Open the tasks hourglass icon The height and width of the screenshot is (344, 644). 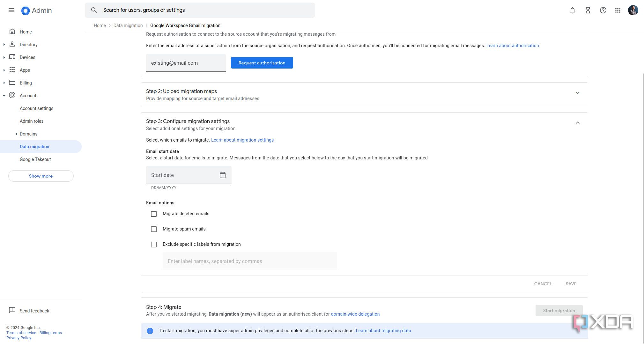588,10
